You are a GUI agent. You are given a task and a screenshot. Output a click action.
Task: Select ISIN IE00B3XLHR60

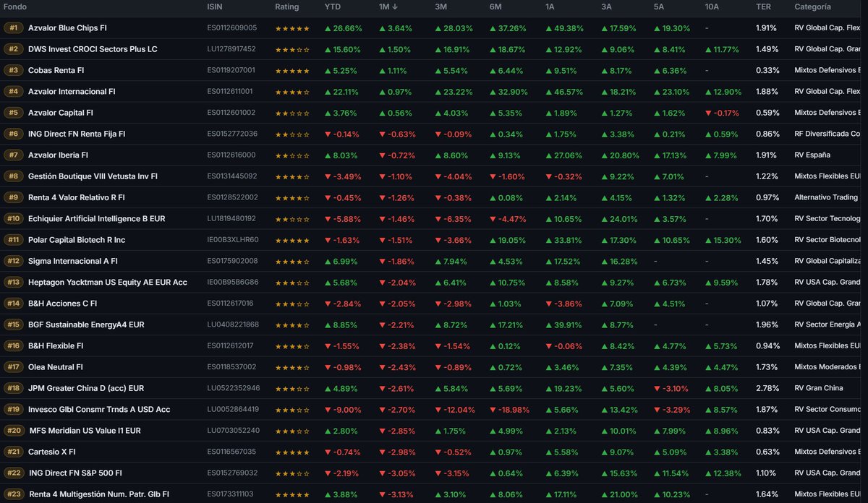coord(233,240)
